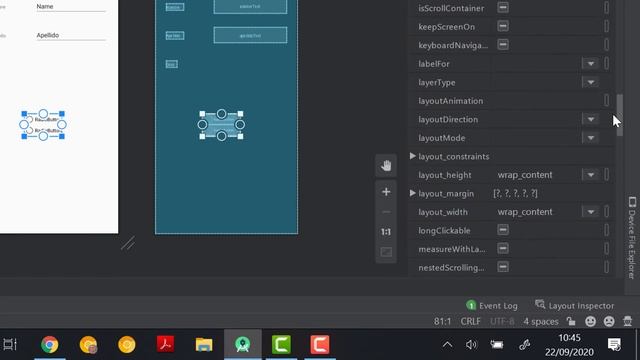Toggle the isScrollContainer attribute
This screenshot has height=360, width=640.
[x=503, y=7]
